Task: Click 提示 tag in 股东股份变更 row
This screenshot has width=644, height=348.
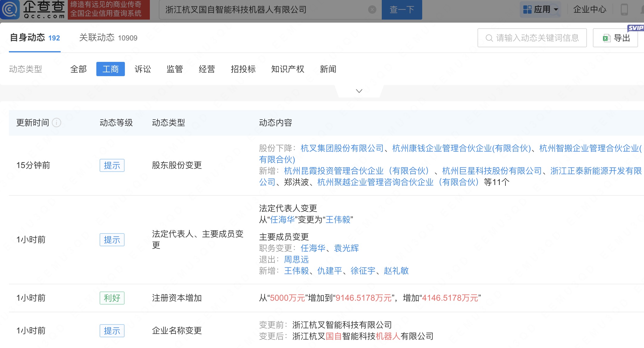Action: tap(112, 165)
